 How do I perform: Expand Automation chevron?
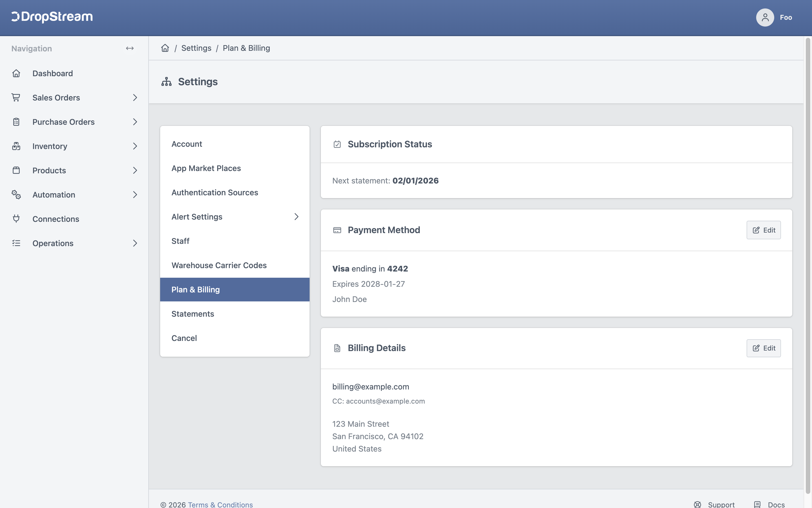135,194
